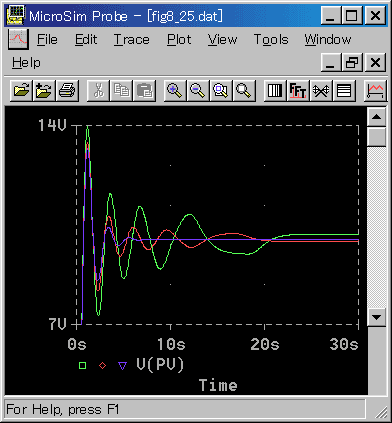Open the Window menu
This screenshot has width=392, height=423.
328,40
